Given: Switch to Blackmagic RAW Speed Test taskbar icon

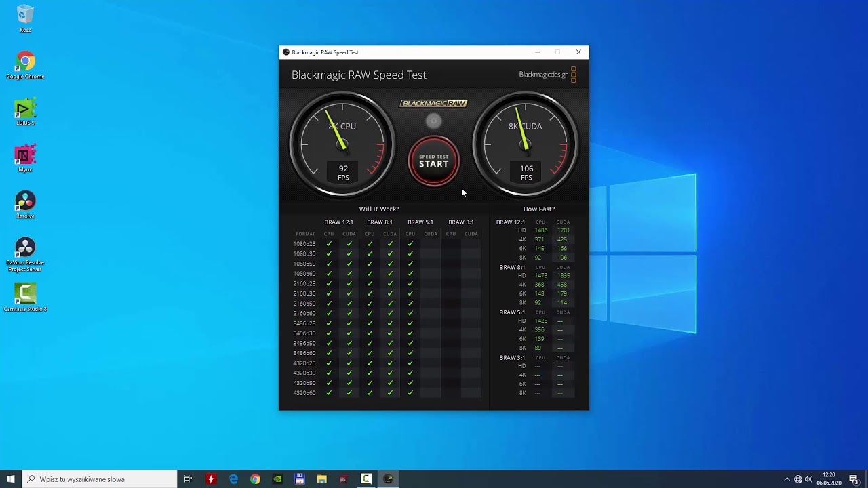Looking at the screenshot, I should (x=388, y=479).
